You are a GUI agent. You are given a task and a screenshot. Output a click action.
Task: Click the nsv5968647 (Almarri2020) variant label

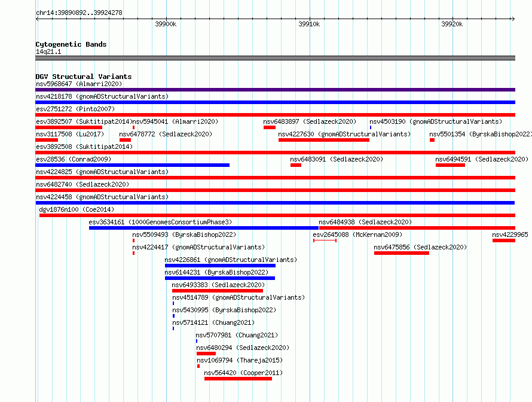[79, 84]
